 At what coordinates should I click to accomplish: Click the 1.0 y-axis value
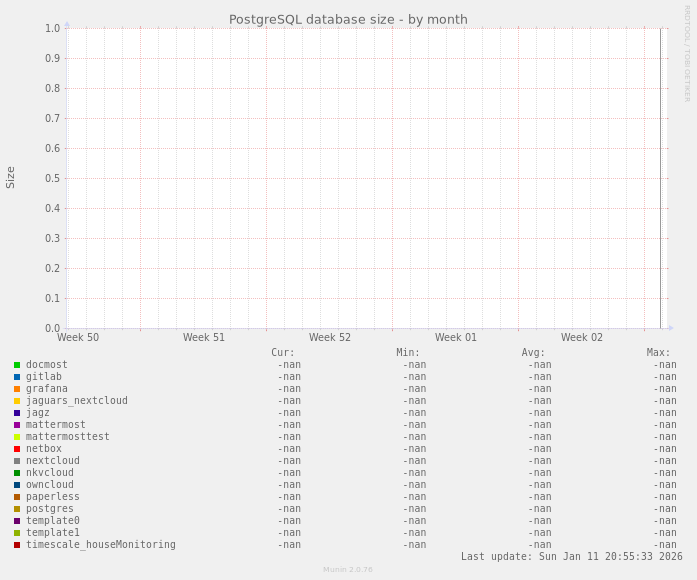coord(52,28)
